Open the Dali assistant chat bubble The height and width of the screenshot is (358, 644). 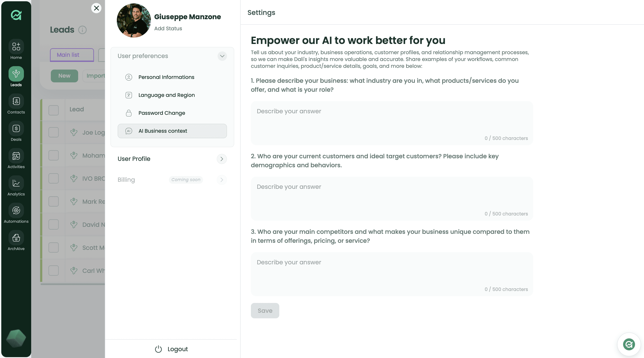coord(629,345)
